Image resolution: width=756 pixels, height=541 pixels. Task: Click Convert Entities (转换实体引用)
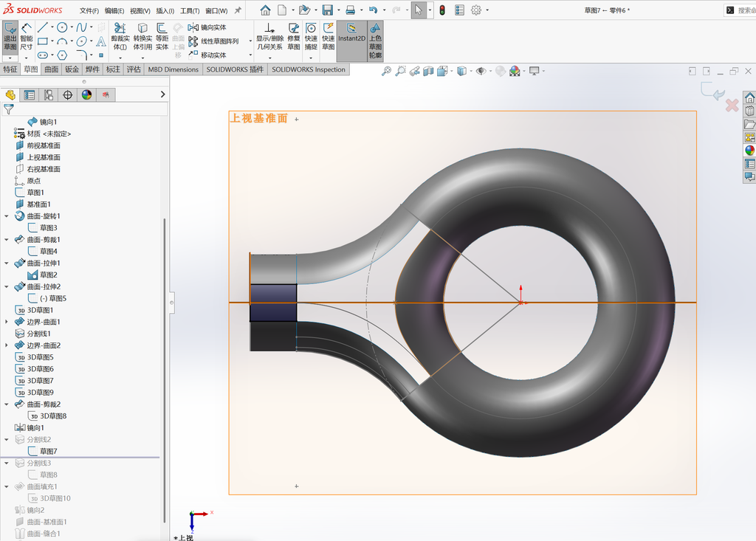(x=142, y=37)
